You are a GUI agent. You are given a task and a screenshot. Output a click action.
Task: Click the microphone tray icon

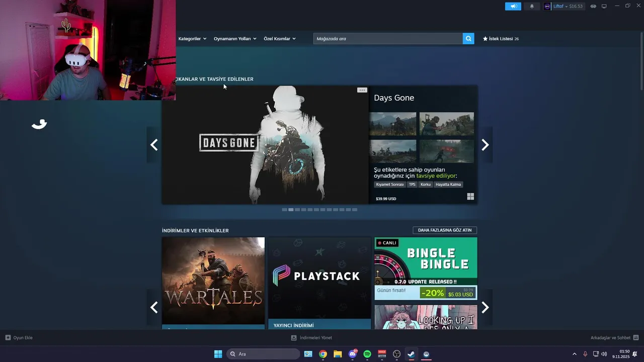click(585, 354)
